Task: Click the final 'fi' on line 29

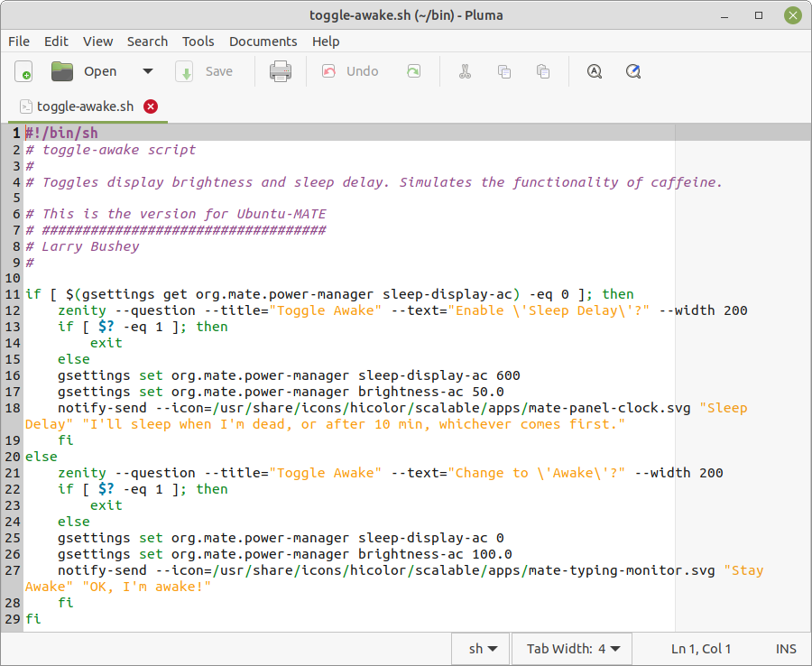Action: coord(33,619)
